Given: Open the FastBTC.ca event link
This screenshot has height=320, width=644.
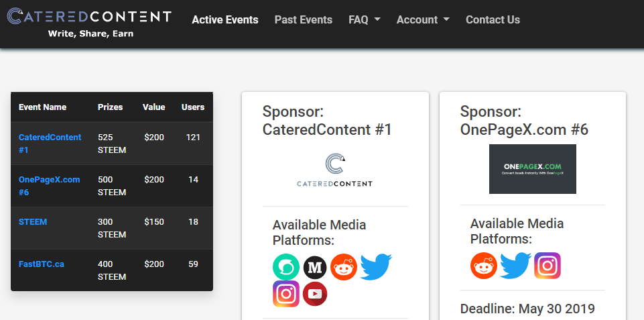Looking at the screenshot, I should pos(42,264).
